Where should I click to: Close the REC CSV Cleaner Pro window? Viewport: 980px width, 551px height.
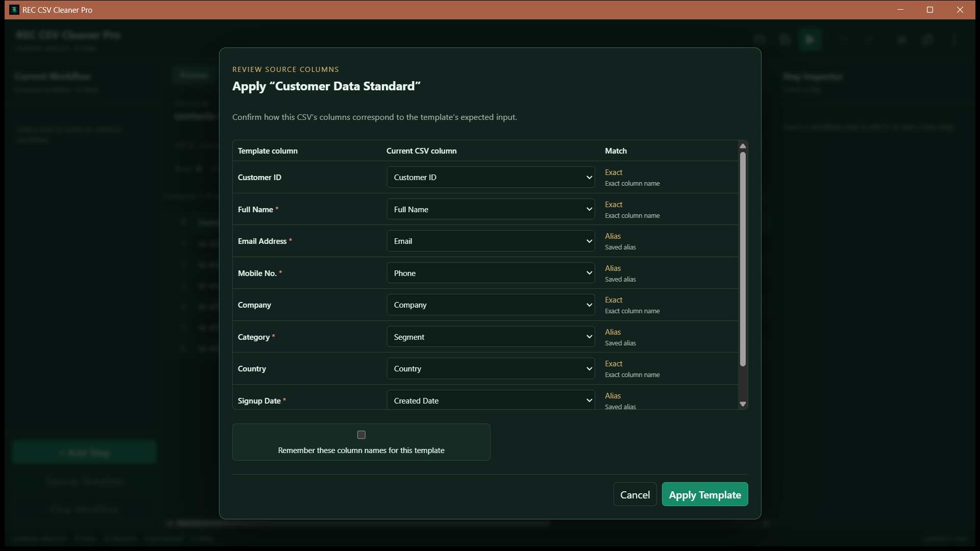tap(960, 10)
